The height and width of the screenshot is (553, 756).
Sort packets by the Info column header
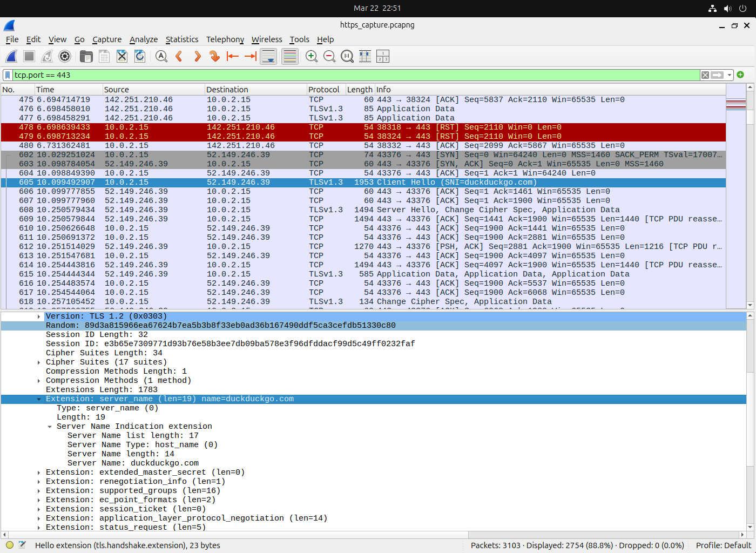point(550,90)
